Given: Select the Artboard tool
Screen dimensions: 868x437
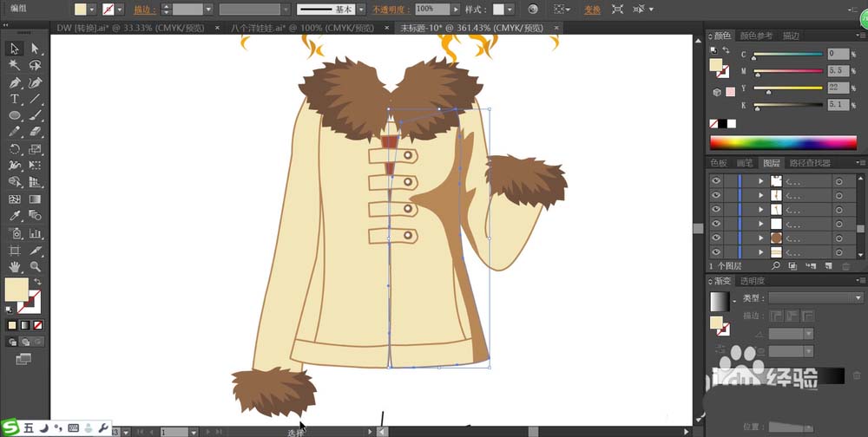Looking at the screenshot, I should 15,250.
